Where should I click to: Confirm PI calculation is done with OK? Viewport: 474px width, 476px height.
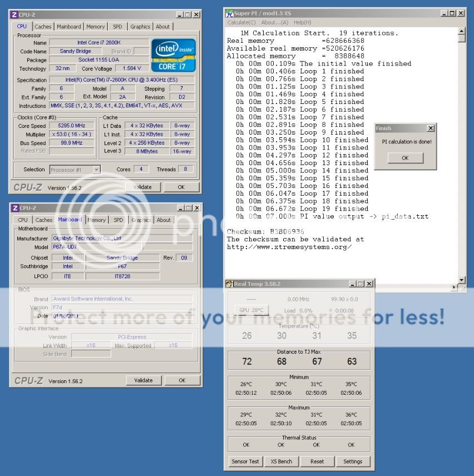(406, 158)
